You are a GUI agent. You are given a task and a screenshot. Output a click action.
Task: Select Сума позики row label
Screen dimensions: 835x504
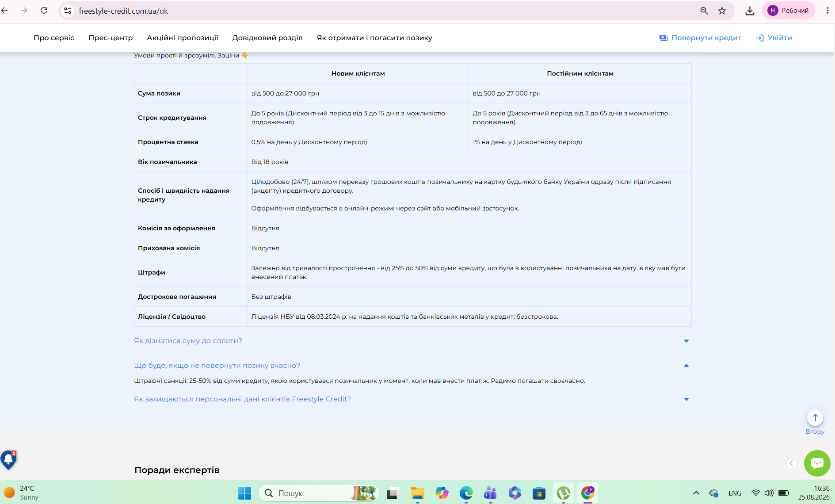pos(159,93)
